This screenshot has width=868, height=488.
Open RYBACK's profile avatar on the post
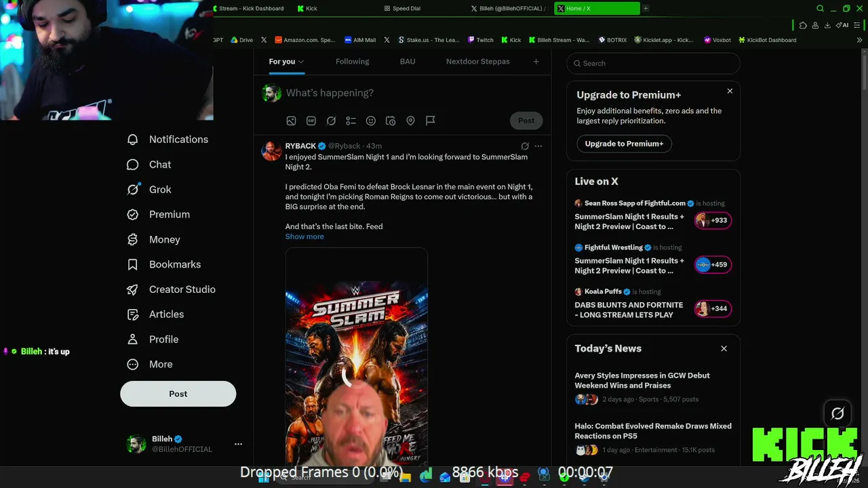point(271,151)
